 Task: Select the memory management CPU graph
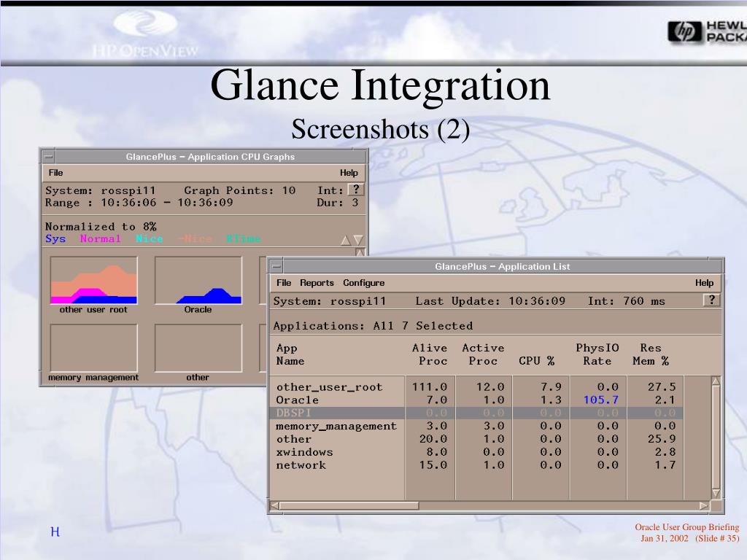pyautogui.click(x=94, y=348)
